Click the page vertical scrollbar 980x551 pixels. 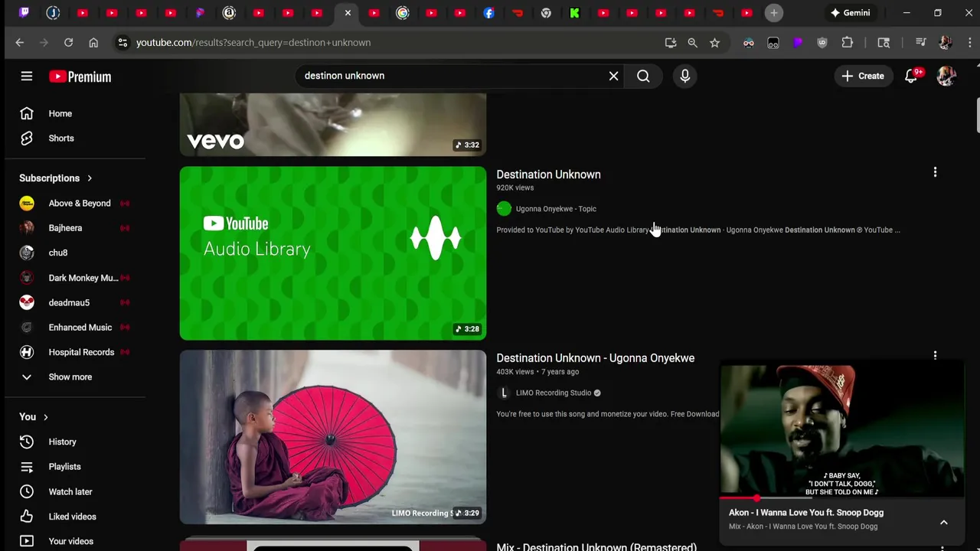(x=977, y=115)
